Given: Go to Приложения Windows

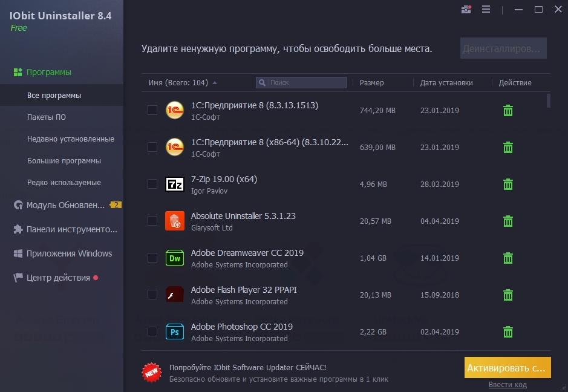Looking at the screenshot, I should click(69, 253).
